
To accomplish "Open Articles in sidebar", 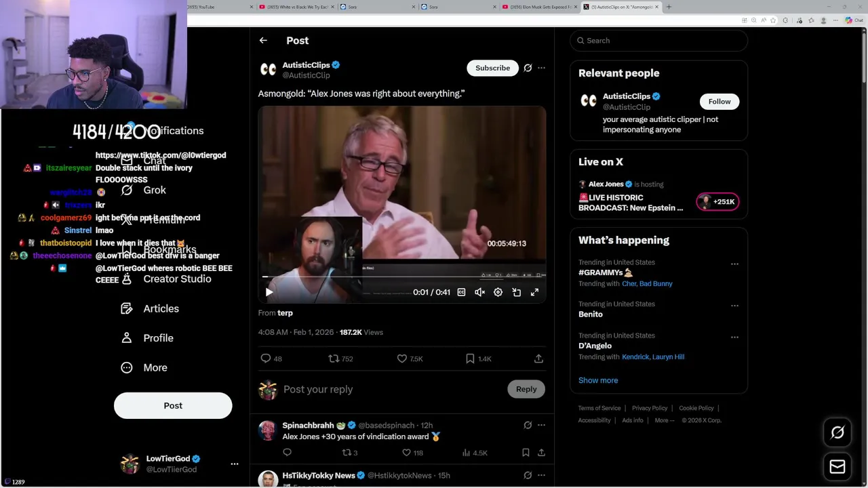I will [150, 308].
